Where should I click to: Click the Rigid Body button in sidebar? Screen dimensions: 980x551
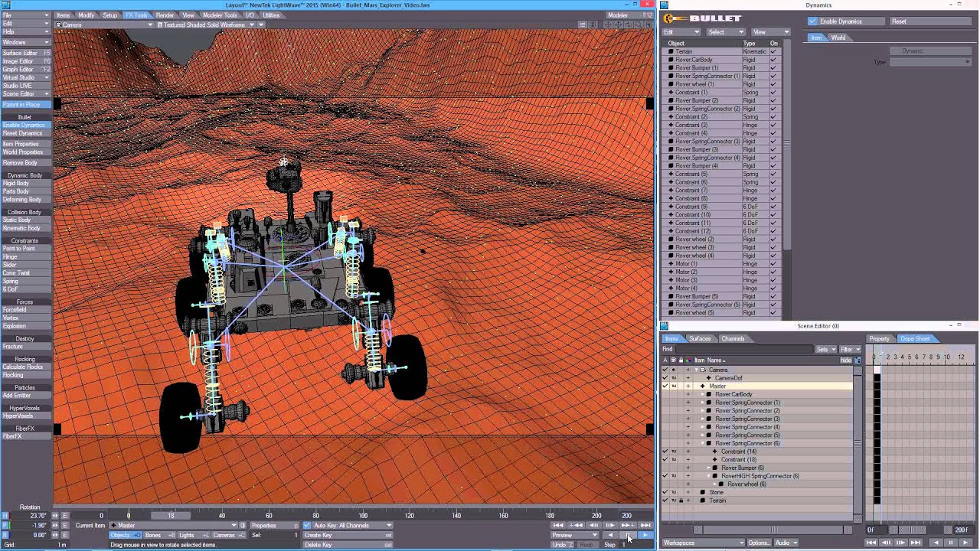[x=25, y=184]
